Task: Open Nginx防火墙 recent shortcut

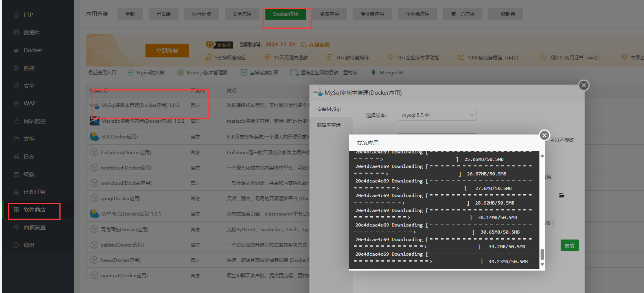Action: pos(146,73)
